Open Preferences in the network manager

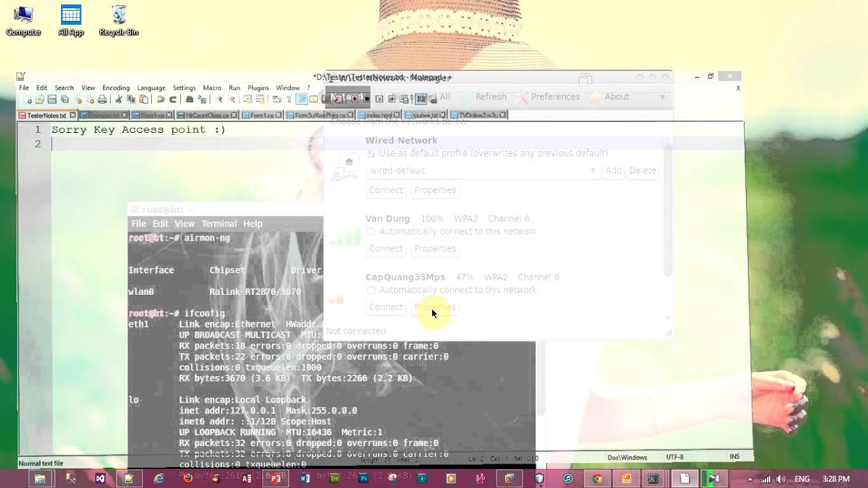[x=549, y=97]
